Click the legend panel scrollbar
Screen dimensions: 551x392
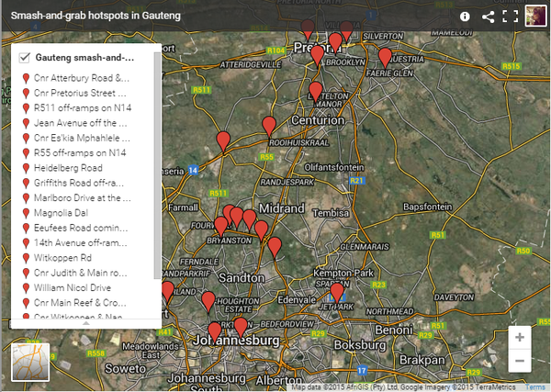click(157, 165)
